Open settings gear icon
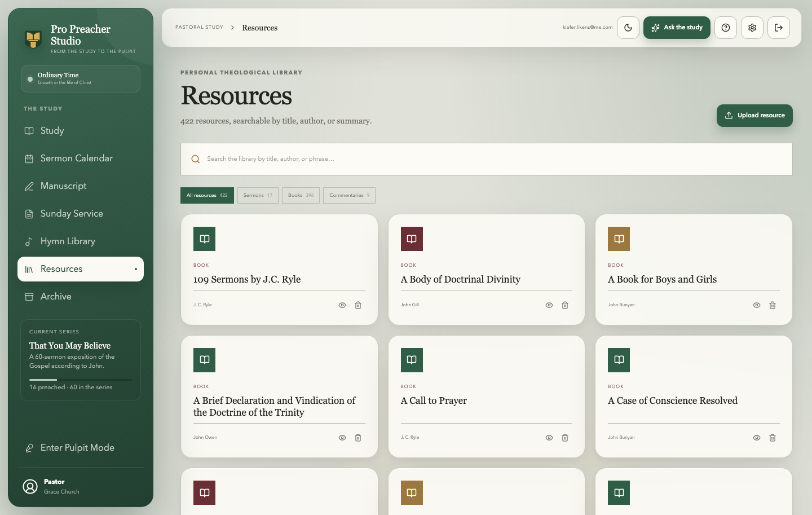812x515 pixels. click(752, 28)
